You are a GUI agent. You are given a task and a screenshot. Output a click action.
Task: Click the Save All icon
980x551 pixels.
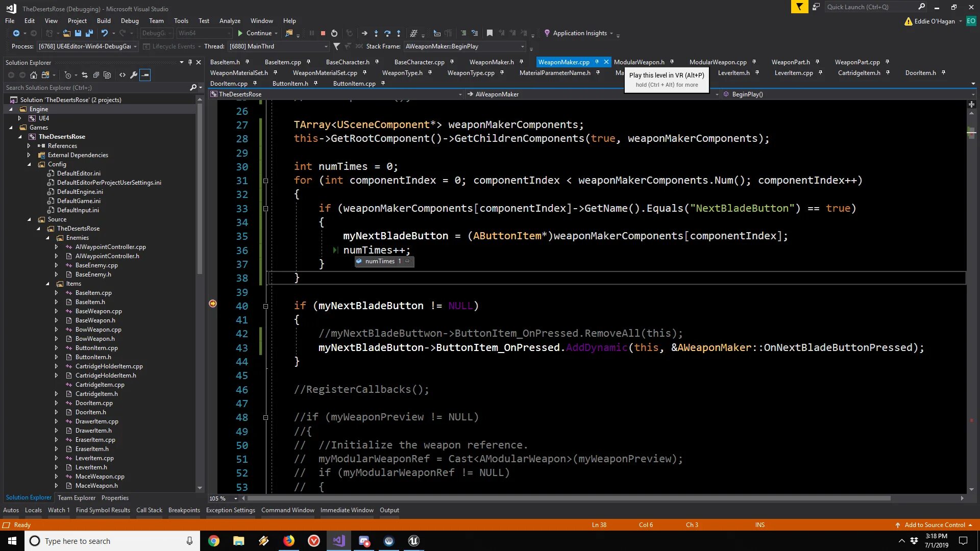point(89,33)
